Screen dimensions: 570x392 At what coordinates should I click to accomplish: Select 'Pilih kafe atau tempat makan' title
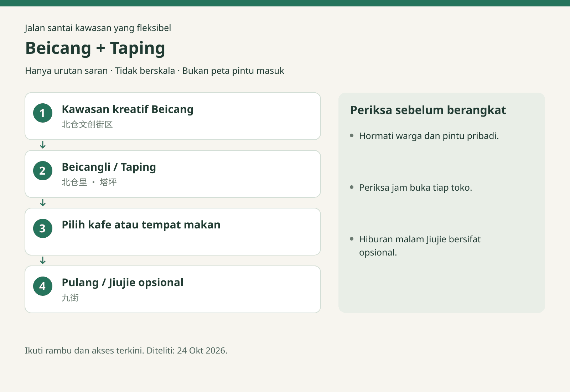point(141,225)
